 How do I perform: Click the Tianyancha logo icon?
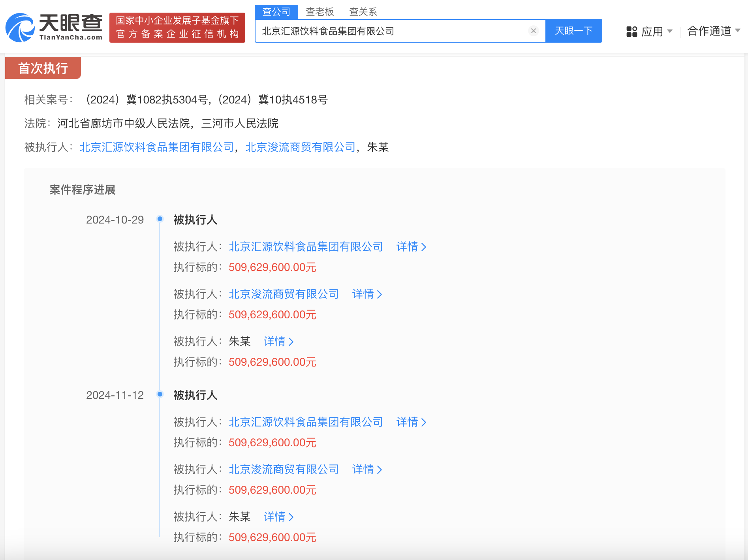point(20,28)
